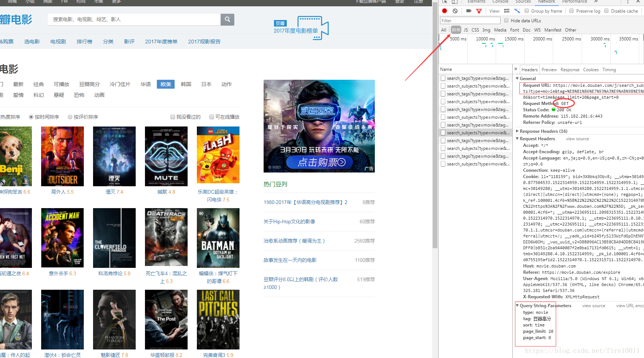
Task: Switch to the DevTools Performance panel
Action: (575, 1)
